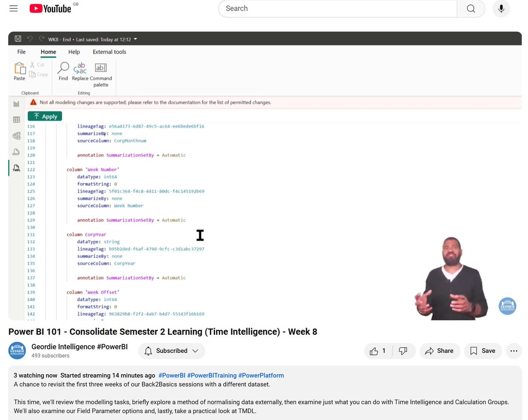Screen dimensions: 528x420
Task: Select the Table view sidebar icon
Action: click(16, 120)
